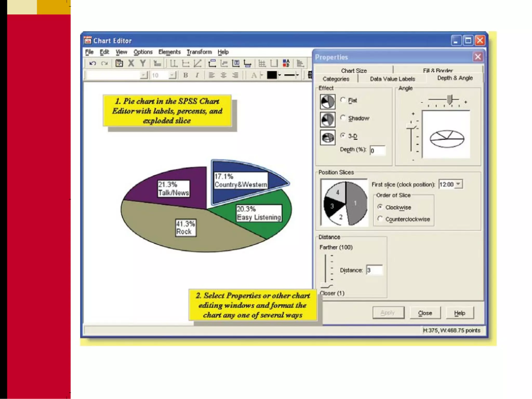Open the font size dropdown

(172, 75)
